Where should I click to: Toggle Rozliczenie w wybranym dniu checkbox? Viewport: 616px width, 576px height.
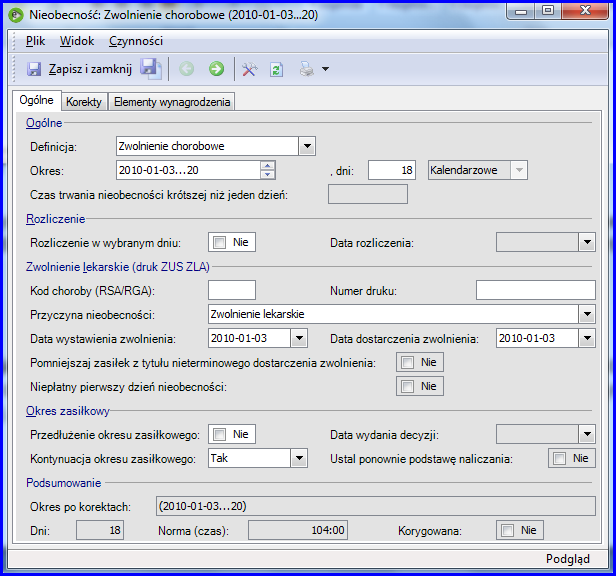[219, 242]
